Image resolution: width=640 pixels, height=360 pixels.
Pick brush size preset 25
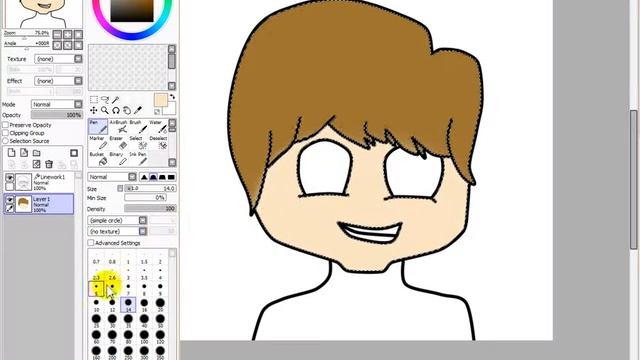point(96,322)
